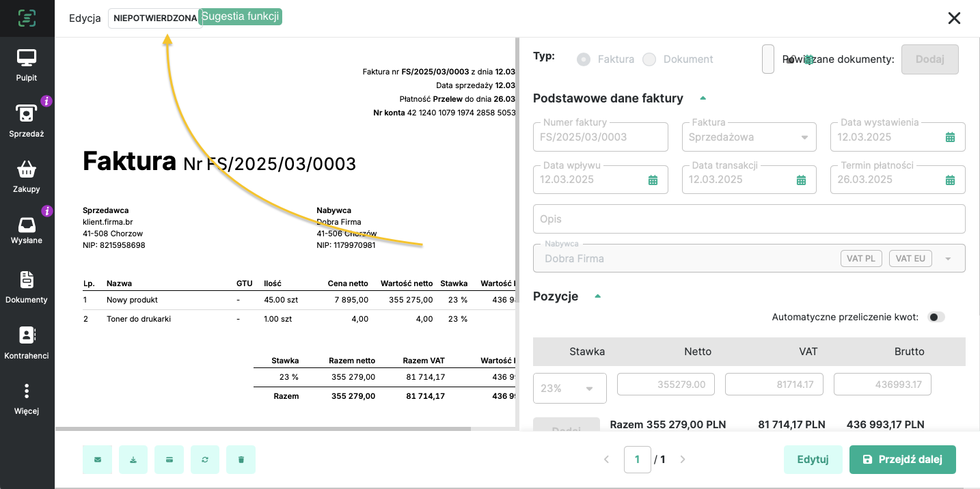The height and width of the screenshot is (489, 980).
Task: Toggle Automatyczne przeliczenie kwot switch
Action: click(936, 317)
